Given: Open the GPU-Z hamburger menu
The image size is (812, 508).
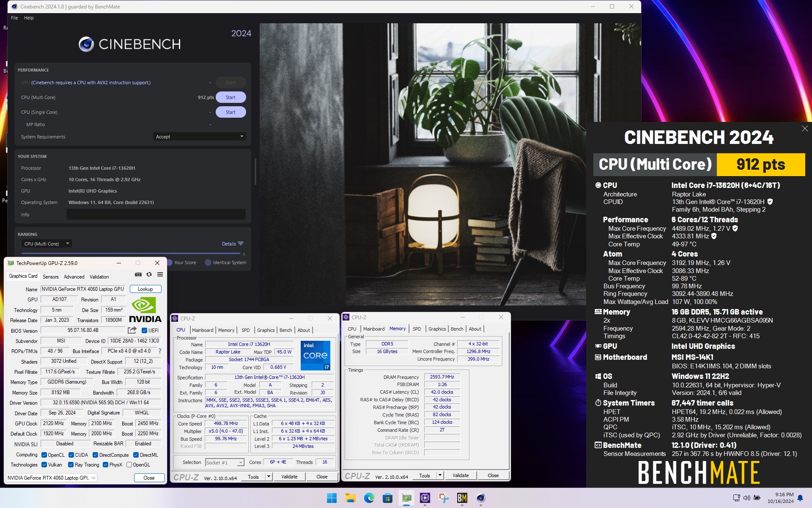Looking at the screenshot, I should (x=160, y=274).
